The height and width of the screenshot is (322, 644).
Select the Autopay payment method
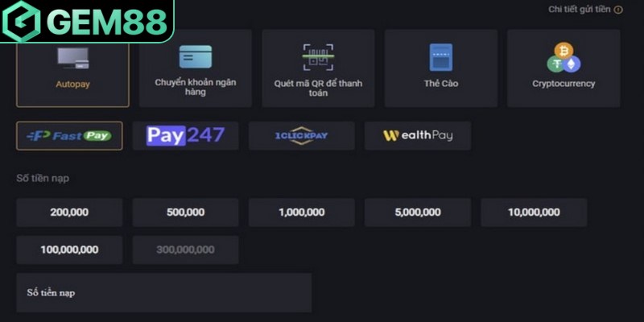72,68
